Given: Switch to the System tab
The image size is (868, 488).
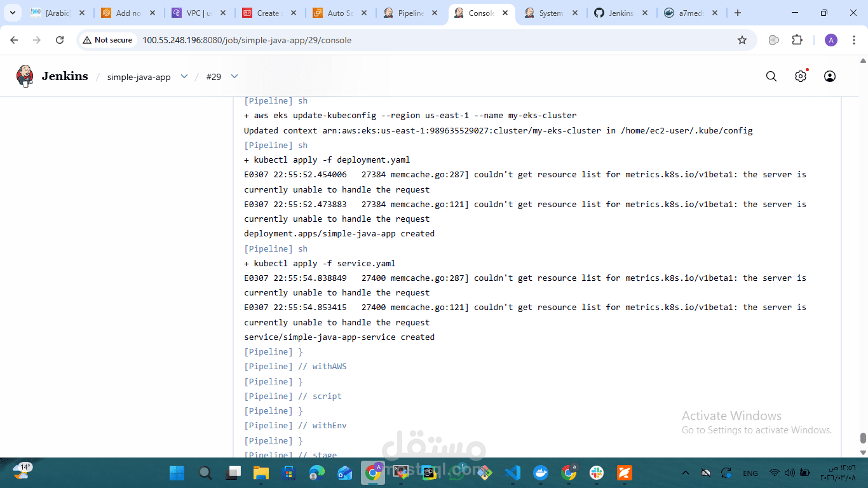Looking at the screenshot, I should [551, 13].
